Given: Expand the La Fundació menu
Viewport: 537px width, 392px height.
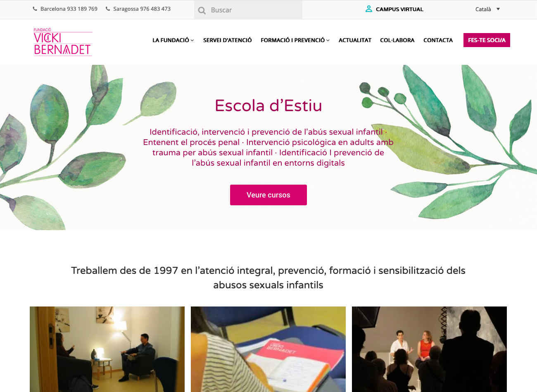Looking at the screenshot, I should pyautogui.click(x=173, y=40).
